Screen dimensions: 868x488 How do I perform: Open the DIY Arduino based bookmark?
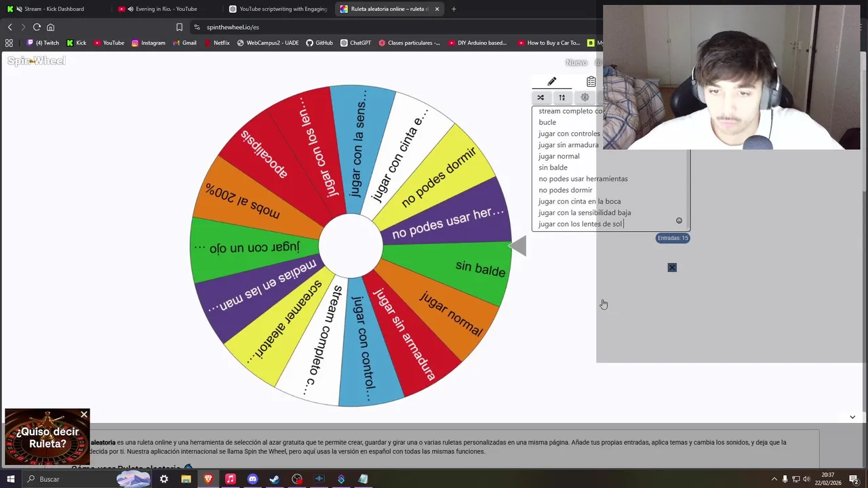(477, 43)
